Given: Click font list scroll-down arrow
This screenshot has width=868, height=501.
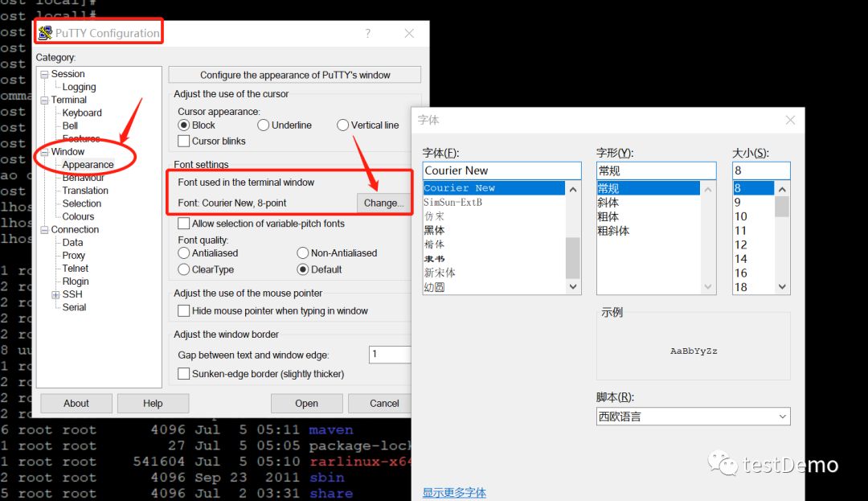Looking at the screenshot, I should pos(573,287).
